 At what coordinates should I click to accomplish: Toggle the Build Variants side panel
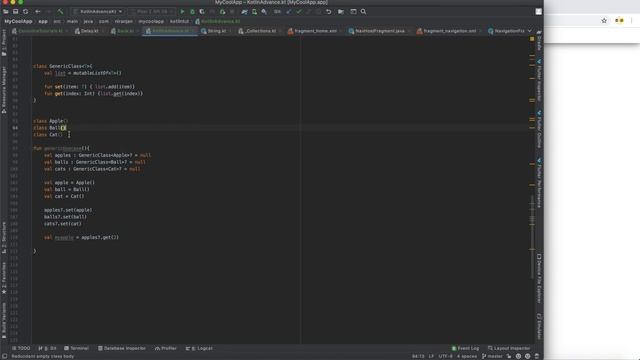point(4,320)
